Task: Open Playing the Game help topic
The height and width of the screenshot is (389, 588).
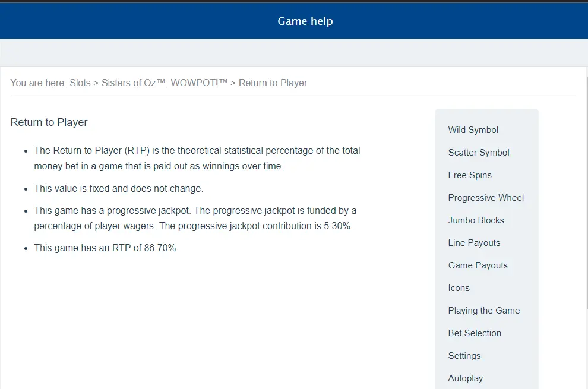Action: click(x=483, y=310)
